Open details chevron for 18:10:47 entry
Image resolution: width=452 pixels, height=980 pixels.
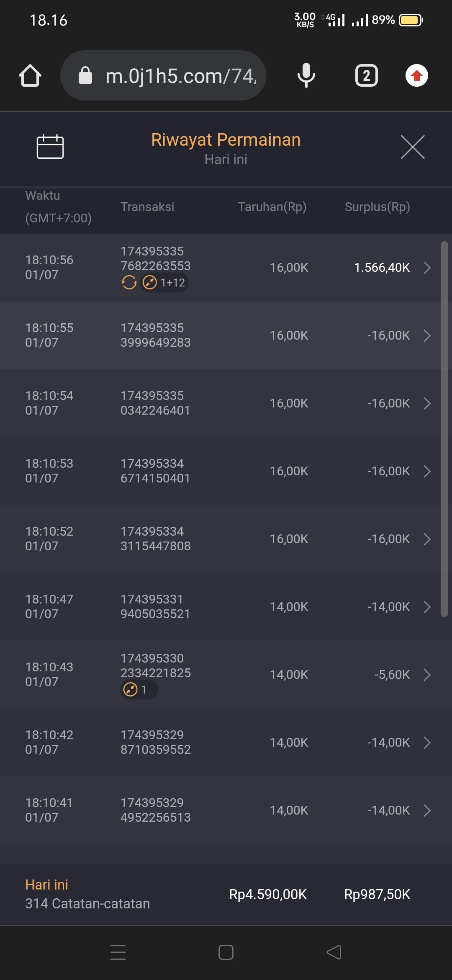[427, 607]
